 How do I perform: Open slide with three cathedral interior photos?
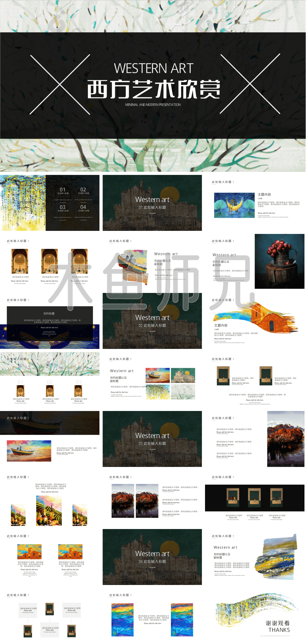[50, 262]
